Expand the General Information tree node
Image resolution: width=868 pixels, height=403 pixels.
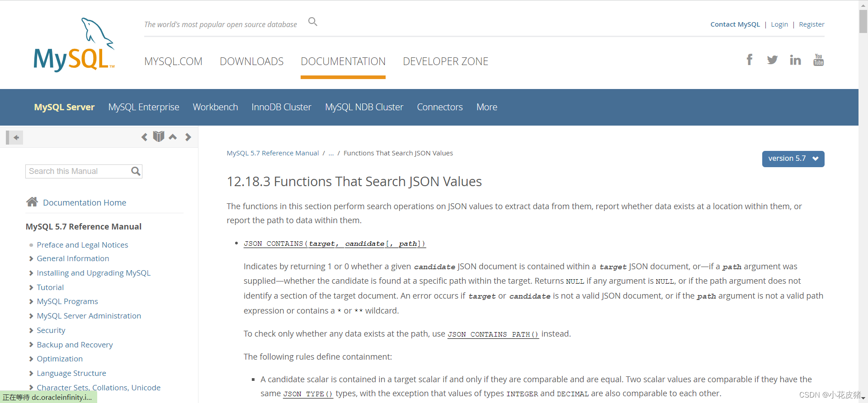coord(31,258)
